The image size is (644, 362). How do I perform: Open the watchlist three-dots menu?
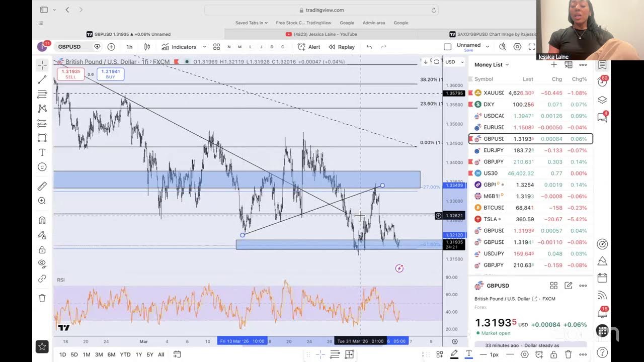point(583,65)
